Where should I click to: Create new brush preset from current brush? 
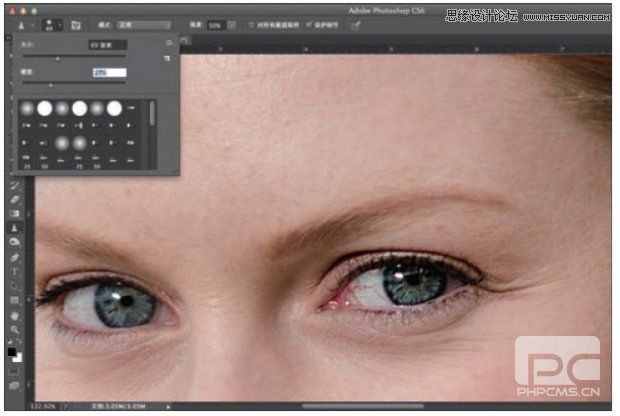(x=167, y=59)
